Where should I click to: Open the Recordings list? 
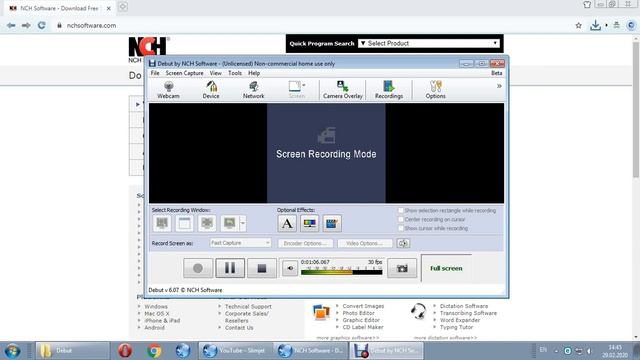(x=389, y=89)
